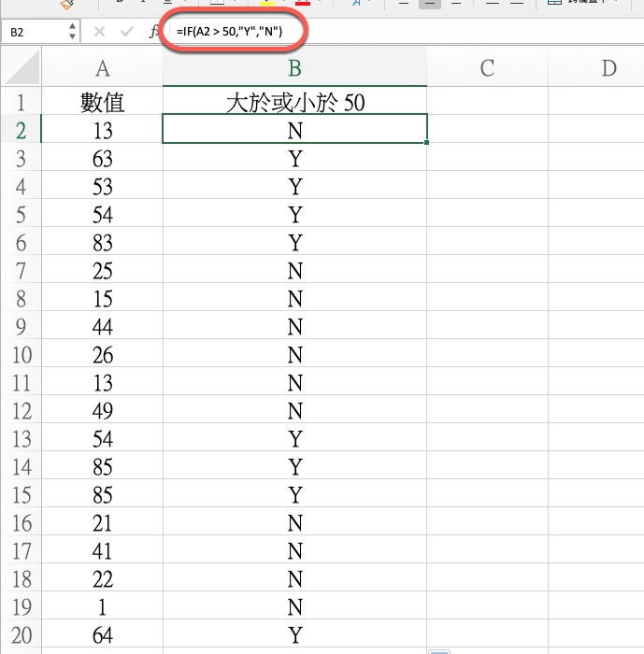Image resolution: width=644 pixels, height=654 pixels.
Task: Click the header cell '大於或小於 50'
Action: pos(294,102)
